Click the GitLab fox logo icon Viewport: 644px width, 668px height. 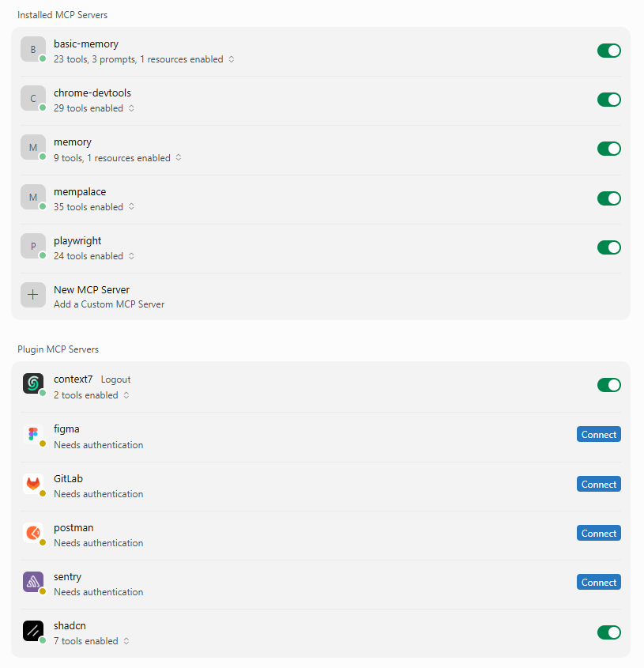33,484
